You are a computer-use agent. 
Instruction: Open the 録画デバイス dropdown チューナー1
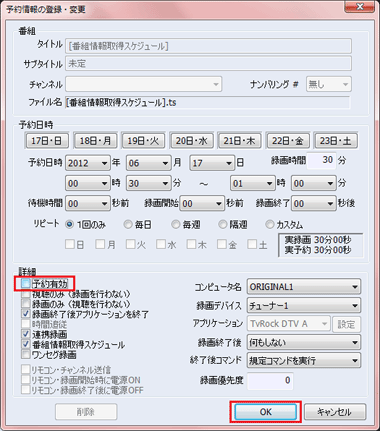click(304, 305)
